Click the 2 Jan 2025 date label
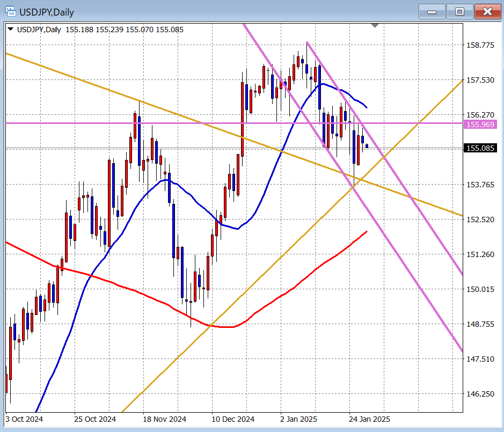 298,419
